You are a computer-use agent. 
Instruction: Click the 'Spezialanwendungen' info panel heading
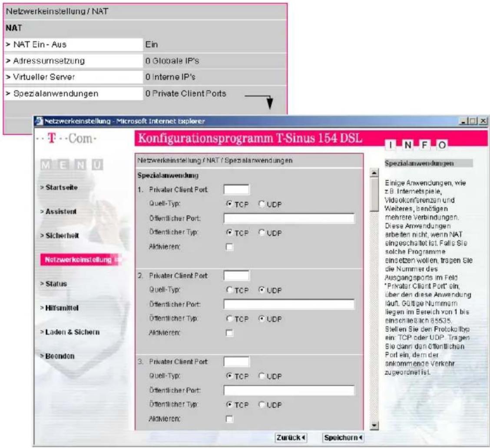click(x=419, y=163)
